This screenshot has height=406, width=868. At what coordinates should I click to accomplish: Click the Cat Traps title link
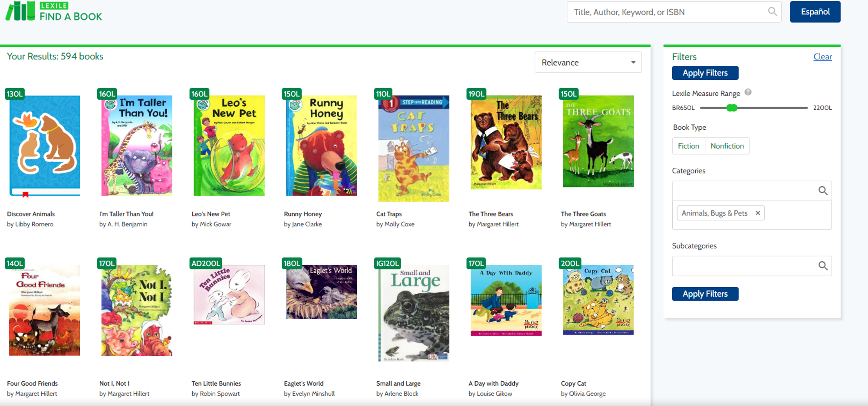pyautogui.click(x=389, y=214)
